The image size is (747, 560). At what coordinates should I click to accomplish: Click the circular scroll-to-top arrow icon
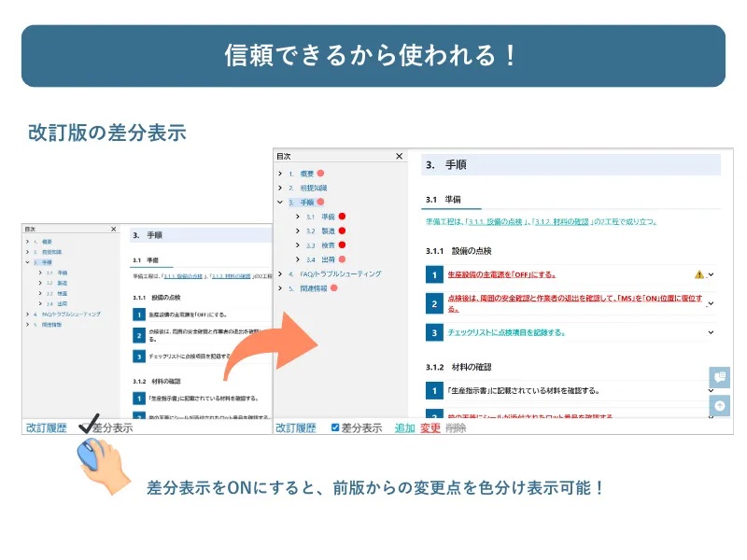(x=720, y=405)
